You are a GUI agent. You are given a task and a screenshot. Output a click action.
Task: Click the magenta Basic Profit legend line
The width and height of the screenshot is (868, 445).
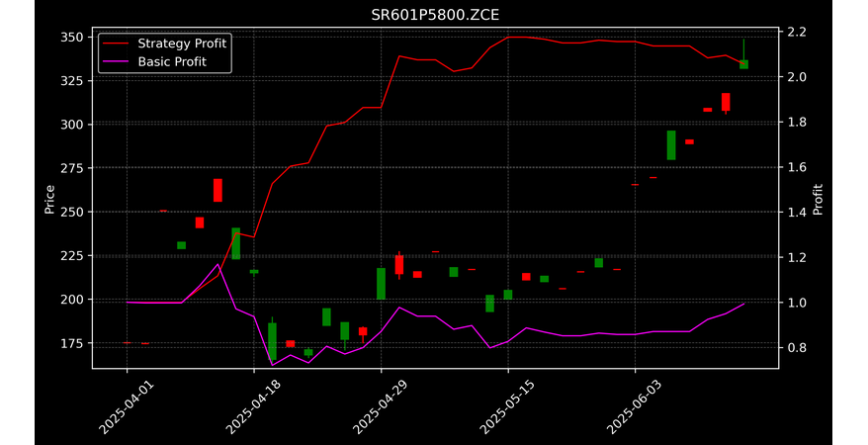click(115, 62)
